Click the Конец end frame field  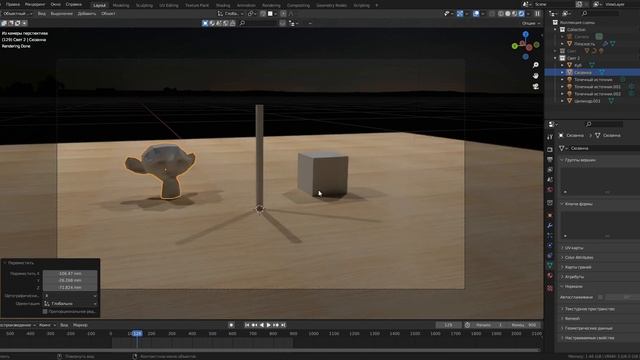[524, 325]
